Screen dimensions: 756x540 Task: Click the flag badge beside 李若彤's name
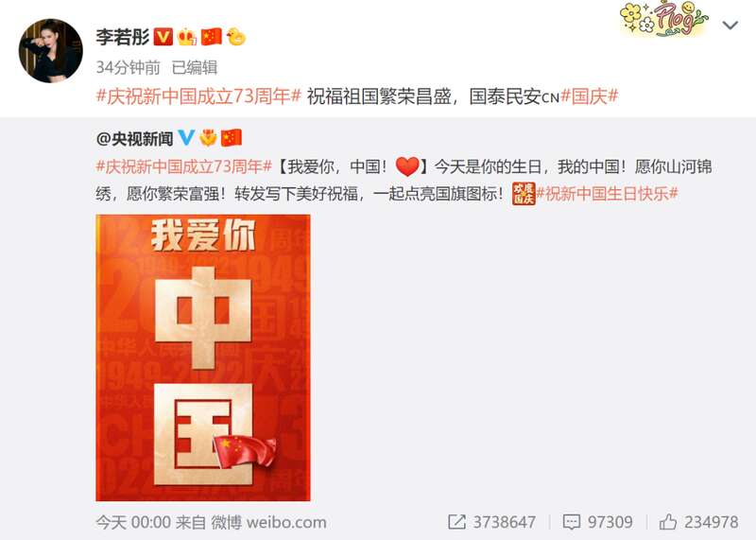[x=211, y=37]
